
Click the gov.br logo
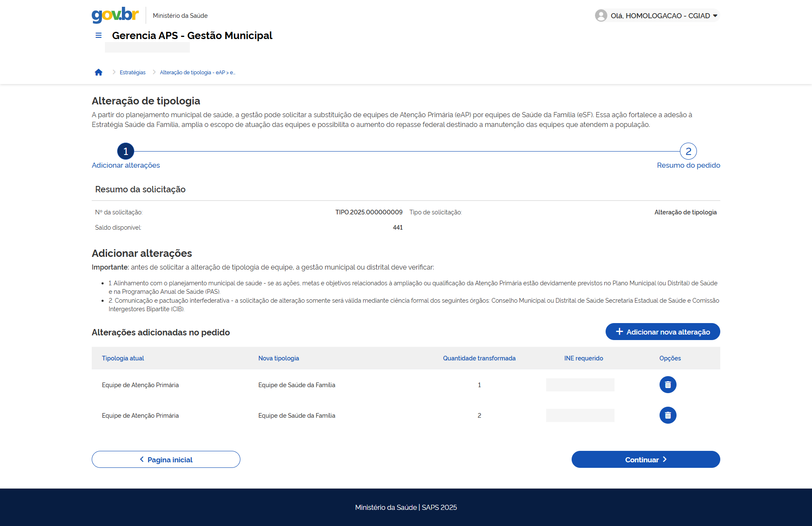(x=115, y=15)
